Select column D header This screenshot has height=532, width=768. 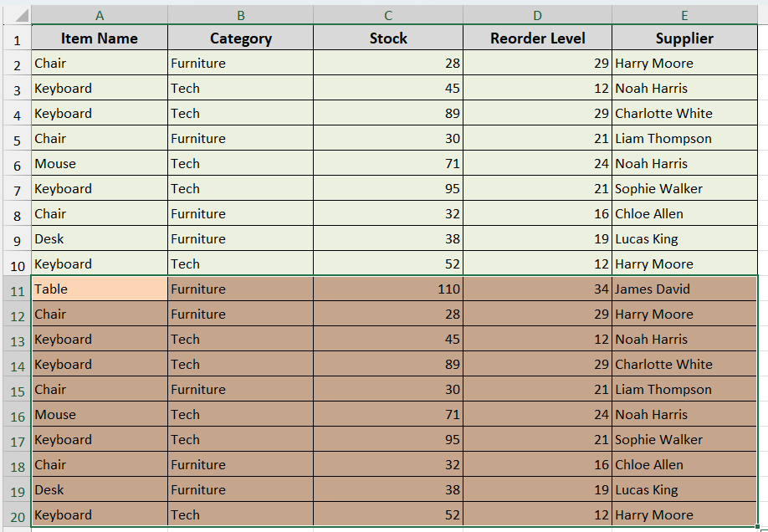tap(537, 15)
